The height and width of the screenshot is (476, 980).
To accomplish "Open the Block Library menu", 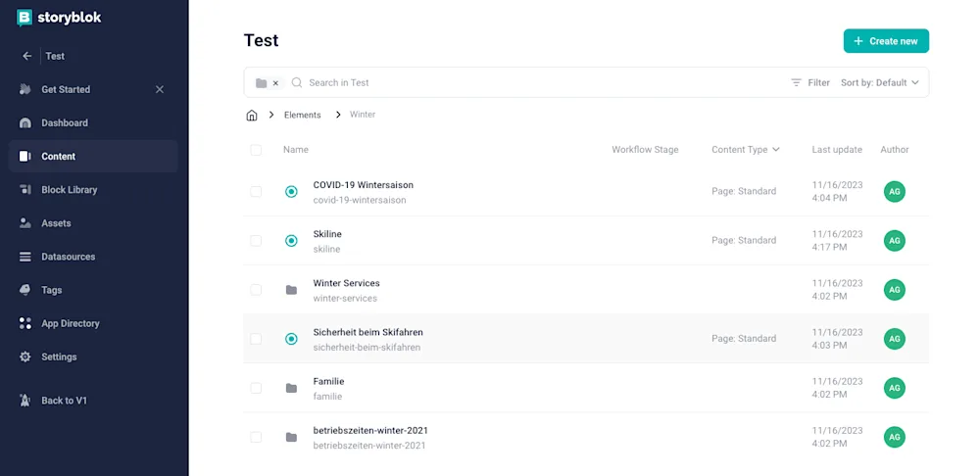I will coord(69,190).
